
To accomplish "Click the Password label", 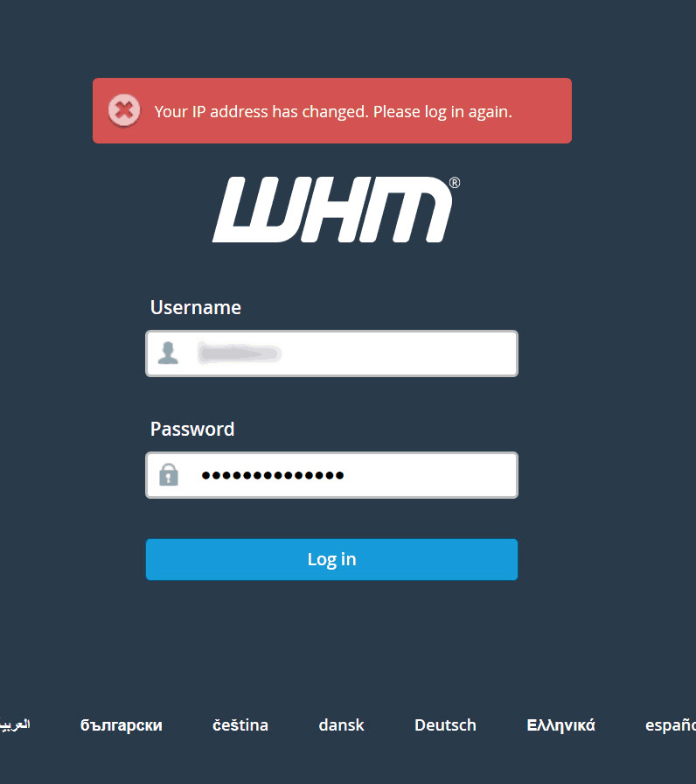I will pos(192,429).
